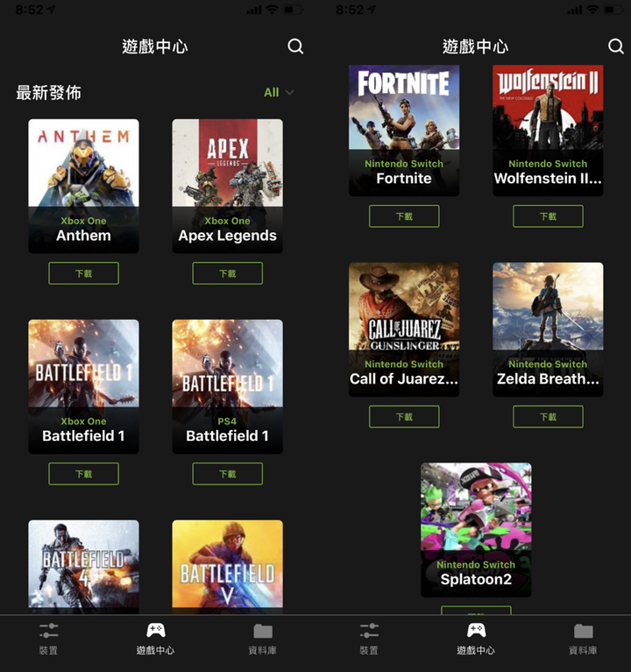Tap the search icon on the right phone screen
Viewport: 631px width, 672px height.
coord(616,46)
